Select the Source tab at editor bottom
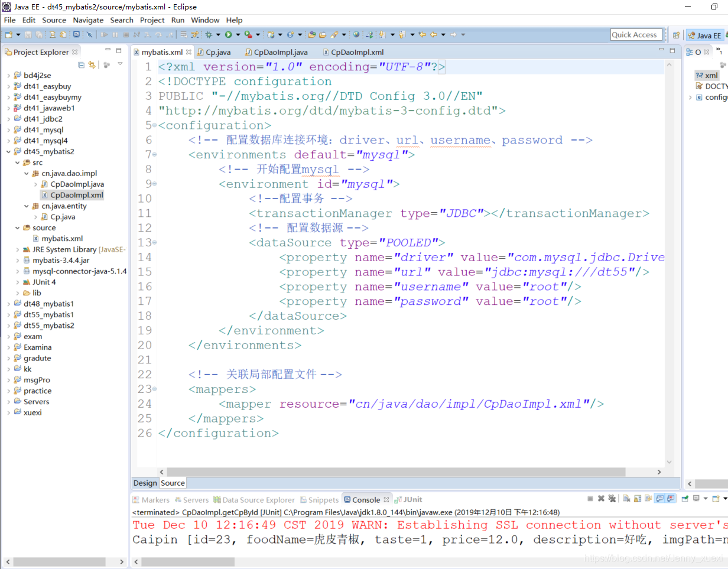 tap(173, 483)
